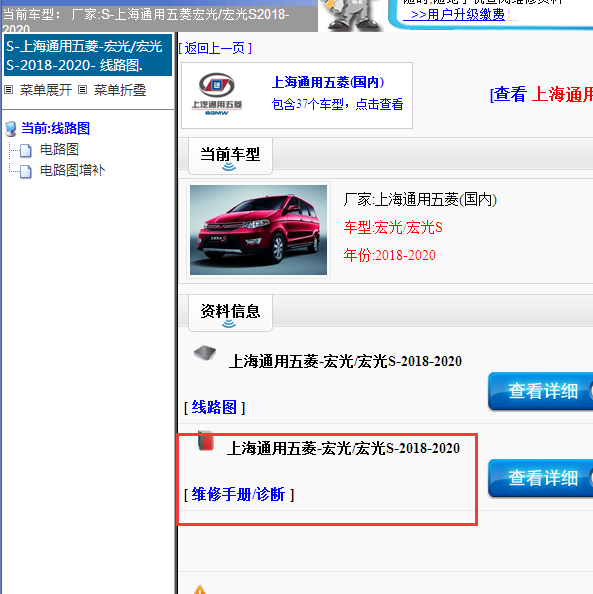Click the document icon next to 电路图增补
This screenshot has height=594, width=593.
tap(25, 171)
